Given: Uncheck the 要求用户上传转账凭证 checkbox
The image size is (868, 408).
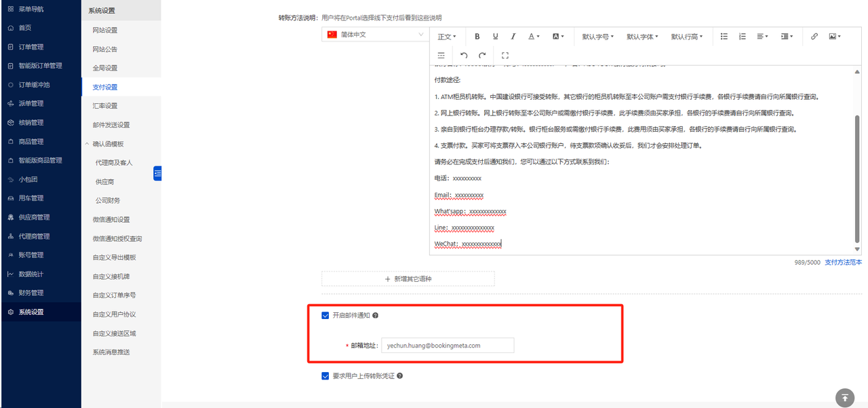Looking at the screenshot, I should [x=325, y=376].
